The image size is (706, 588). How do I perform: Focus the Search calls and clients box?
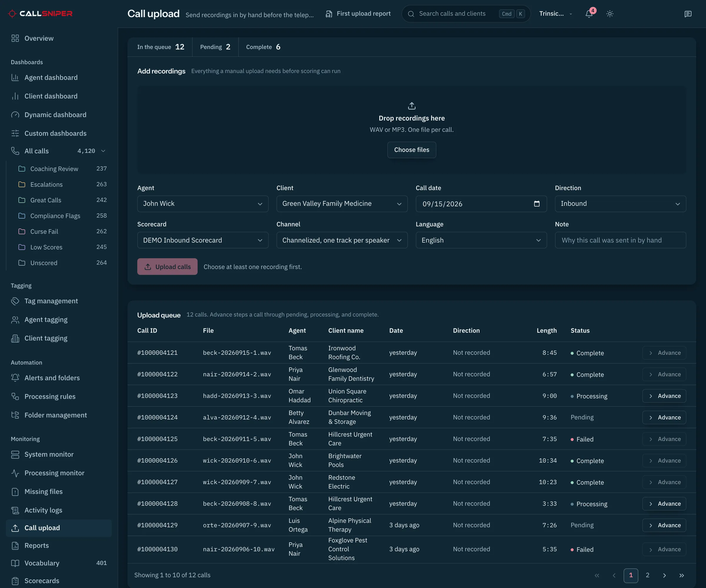pyautogui.click(x=466, y=14)
